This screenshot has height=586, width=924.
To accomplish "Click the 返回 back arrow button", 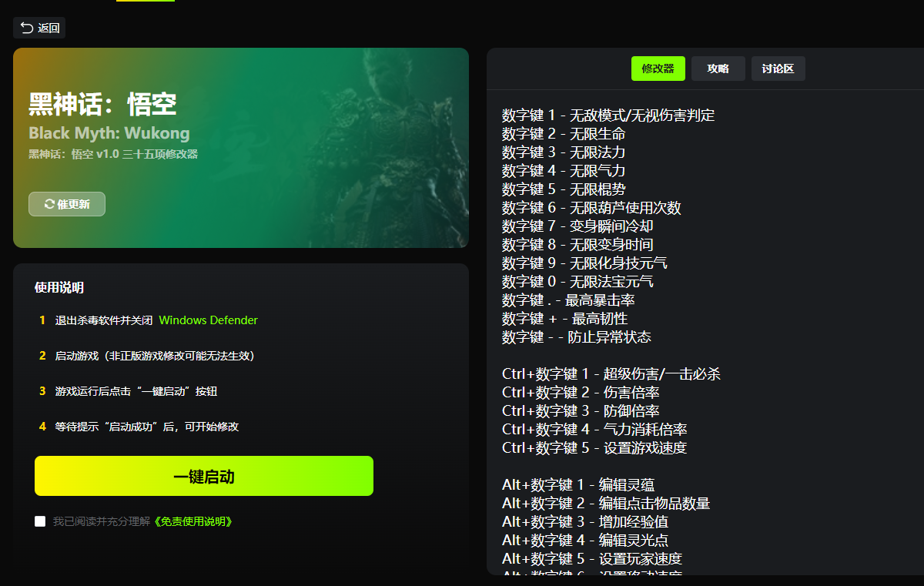I will (39, 28).
